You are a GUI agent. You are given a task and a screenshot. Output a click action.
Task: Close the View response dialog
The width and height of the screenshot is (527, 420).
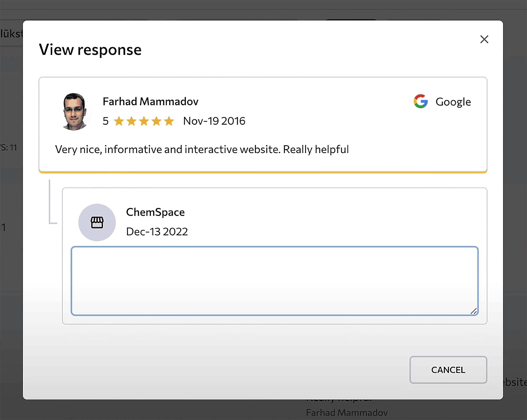(484, 39)
